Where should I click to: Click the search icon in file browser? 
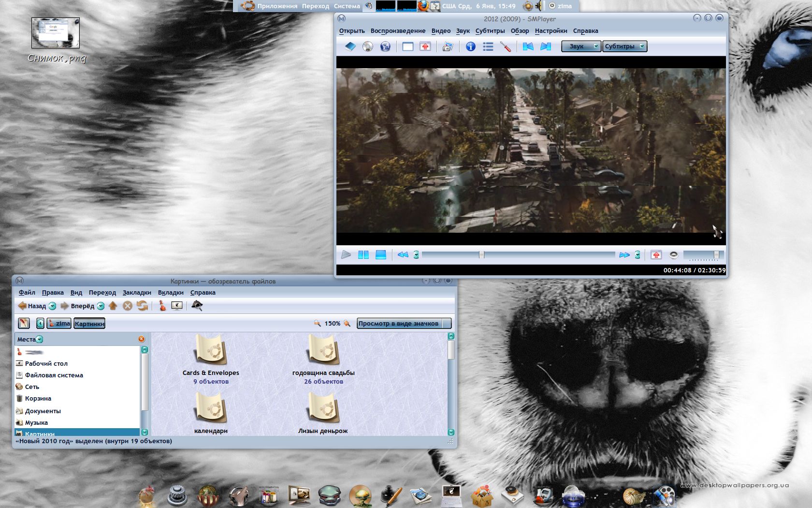pos(197,306)
